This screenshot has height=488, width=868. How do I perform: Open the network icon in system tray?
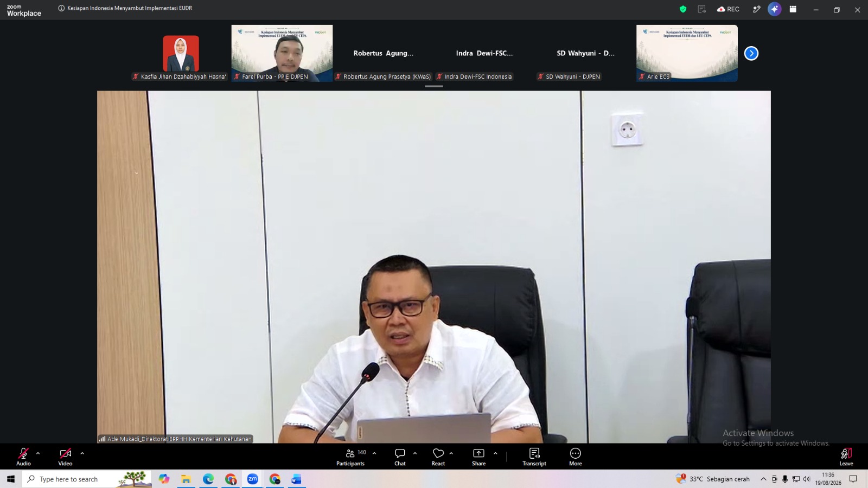[x=796, y=479]
